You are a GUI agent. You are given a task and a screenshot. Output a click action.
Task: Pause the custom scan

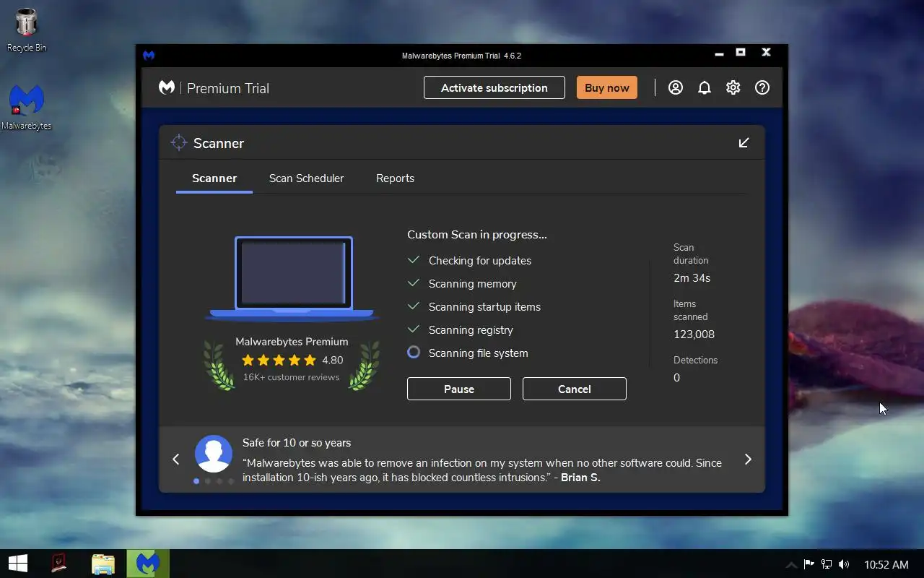pos(459,389)
